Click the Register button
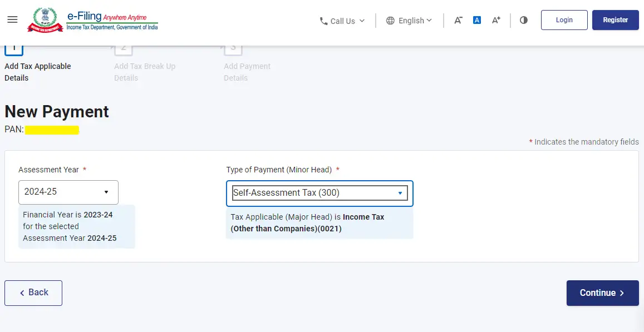Viewport: 644px width, 332px height. click(x=615, y=19)
